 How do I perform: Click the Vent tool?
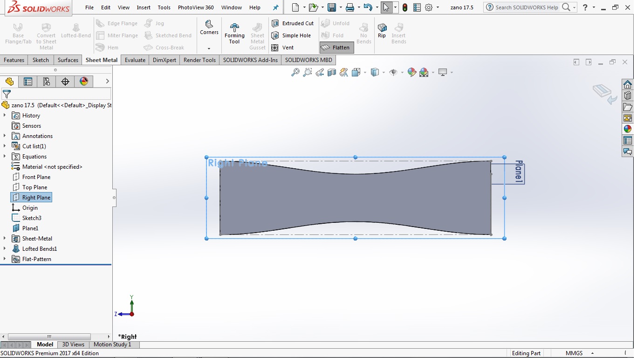click(x=283, y=48)
